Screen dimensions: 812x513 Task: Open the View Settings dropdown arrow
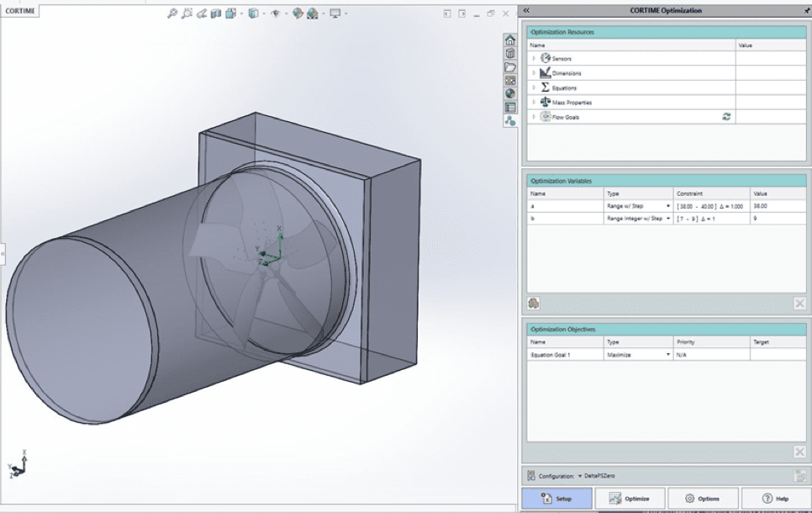point(346,13)
